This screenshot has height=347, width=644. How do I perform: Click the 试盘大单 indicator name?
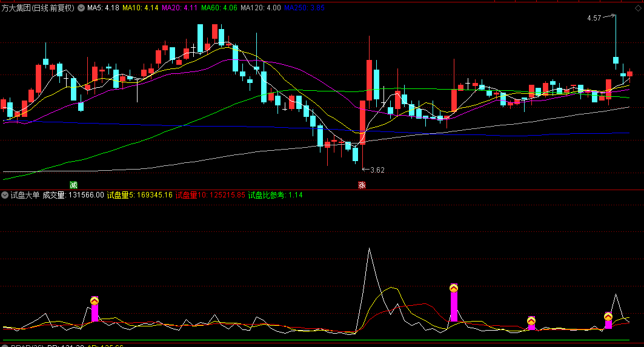[x=25, y=195]
